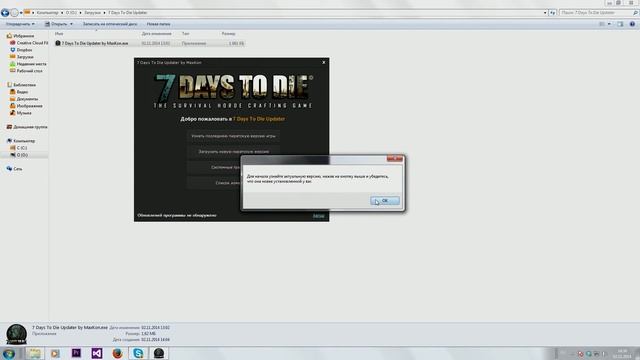Click the taskbar clock and date

point(622,354)
